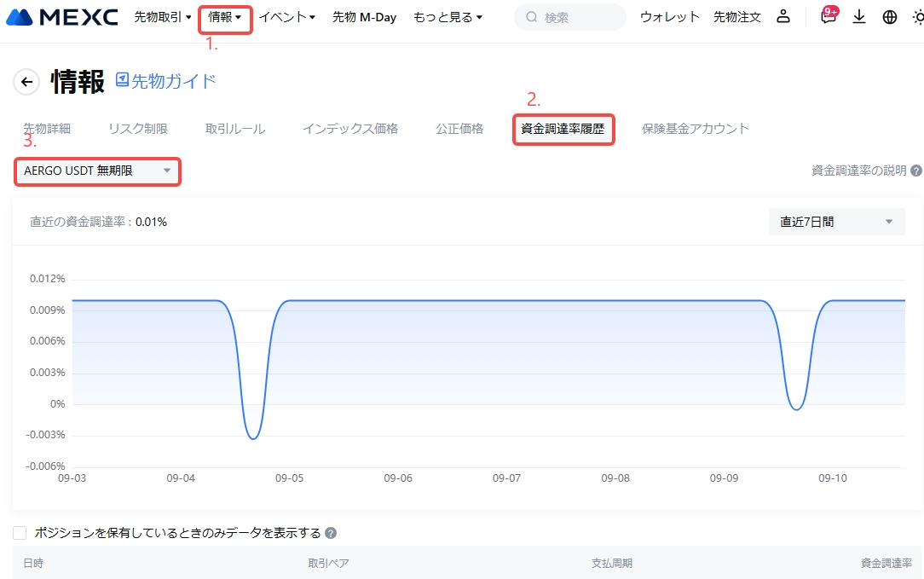Image resolution: width=924 pixels, height=579 pixels.
Task: Go to ウォレット page
Action: (669, 17)
